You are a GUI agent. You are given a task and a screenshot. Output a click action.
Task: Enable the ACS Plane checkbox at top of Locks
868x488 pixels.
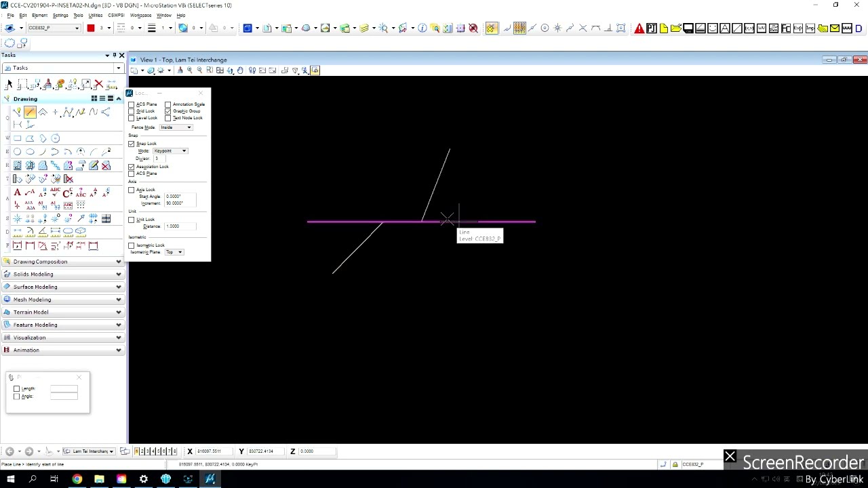tap(132, 104)
